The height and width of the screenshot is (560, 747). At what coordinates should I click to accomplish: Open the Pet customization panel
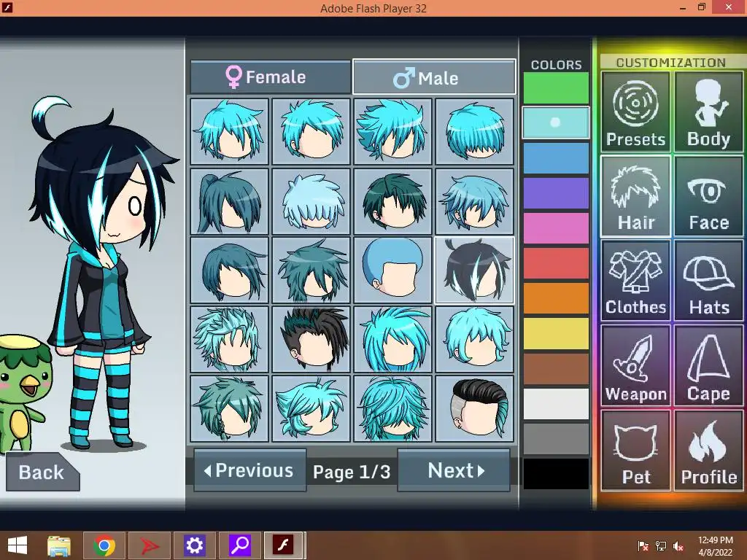(x=635, y=451)
